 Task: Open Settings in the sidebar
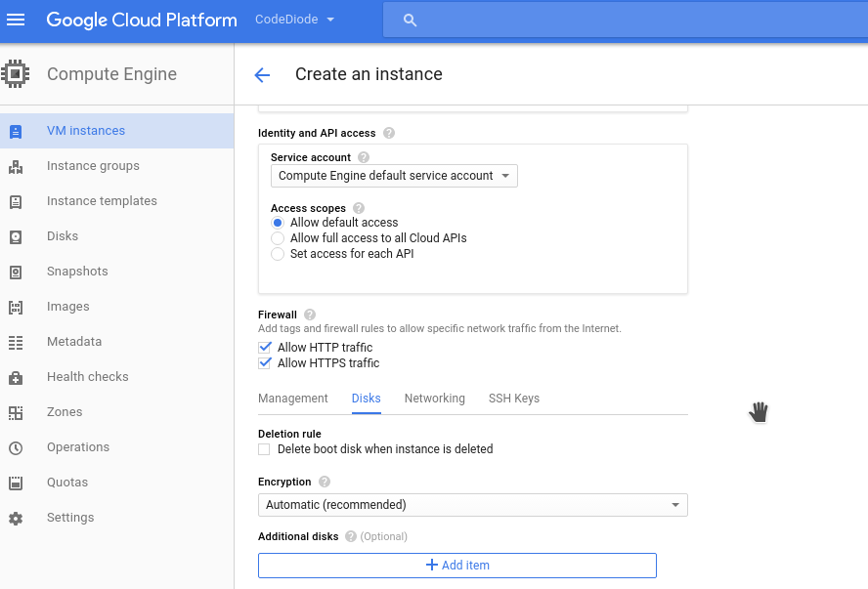[x=116, y=517]
